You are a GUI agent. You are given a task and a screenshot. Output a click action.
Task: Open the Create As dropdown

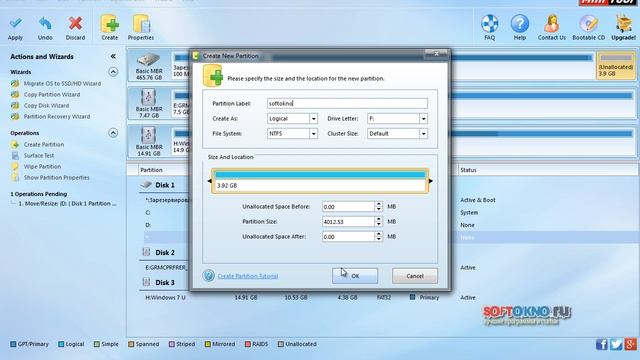(x=313, y=118)
